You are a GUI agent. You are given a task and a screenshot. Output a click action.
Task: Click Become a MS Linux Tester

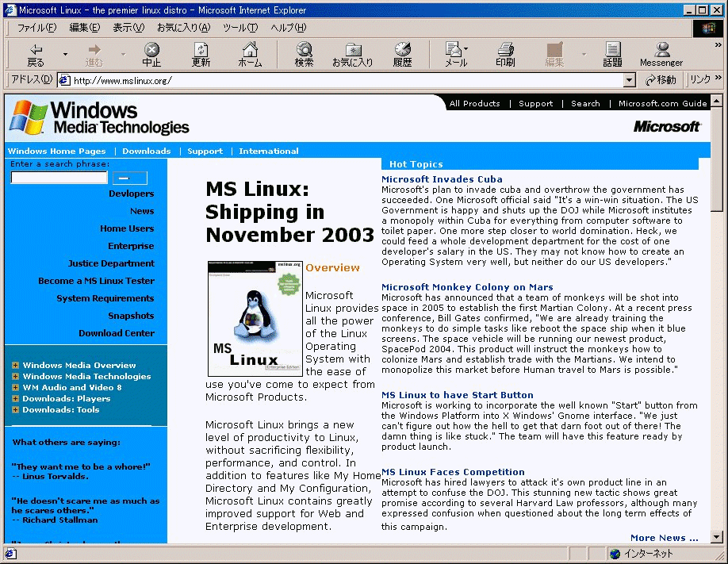96,281
